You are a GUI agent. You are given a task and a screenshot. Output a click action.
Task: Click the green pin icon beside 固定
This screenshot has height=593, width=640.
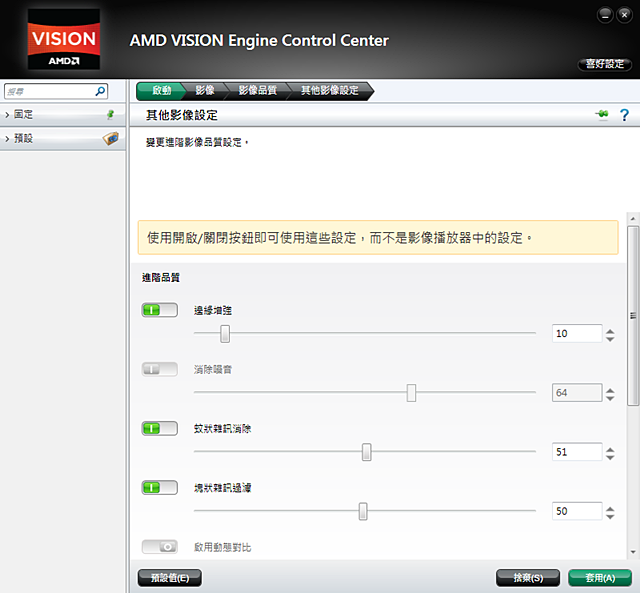click(x=110, y=114)
